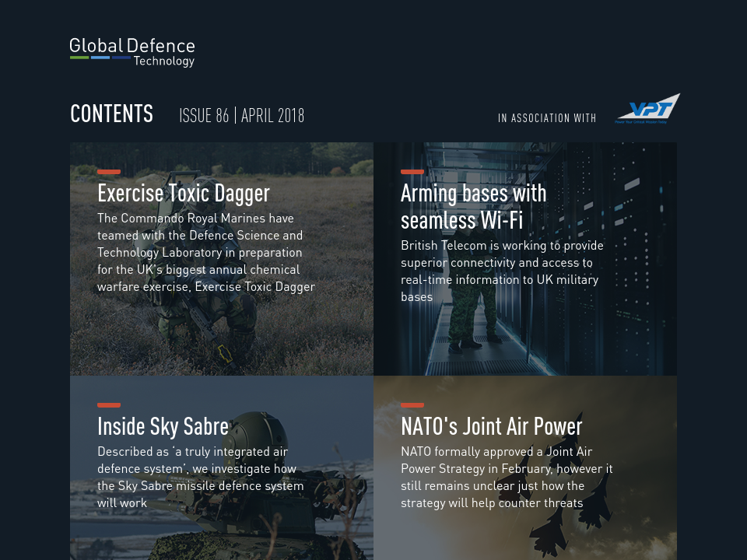This screenshot has width=747, height=560.
Task: Click the Sky Sabre missile defence description
Action: (x=201, y=477)
